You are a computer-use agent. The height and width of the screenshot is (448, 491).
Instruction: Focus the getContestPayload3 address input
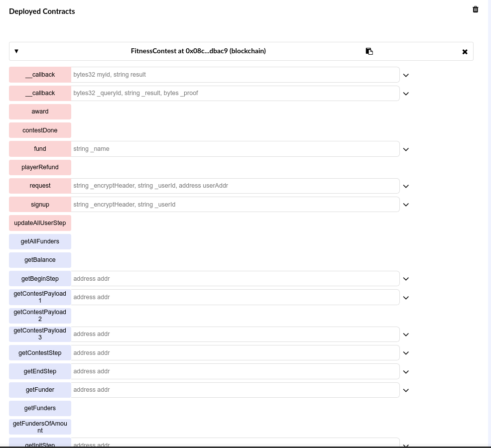point(235,334)
